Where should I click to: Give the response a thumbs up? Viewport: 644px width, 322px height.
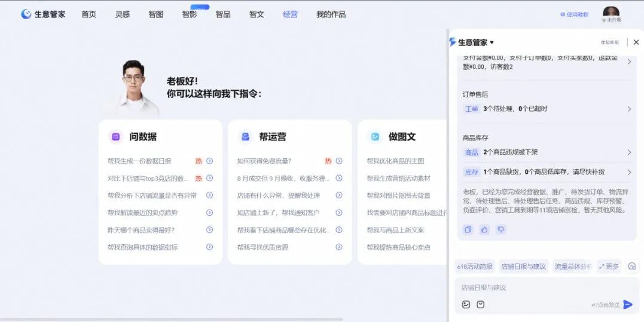[x=484, y=229]
